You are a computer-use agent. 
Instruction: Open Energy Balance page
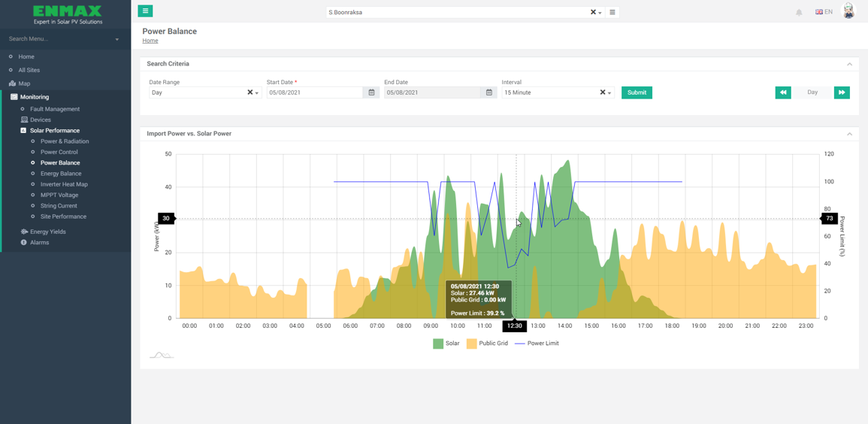(60, 174)
